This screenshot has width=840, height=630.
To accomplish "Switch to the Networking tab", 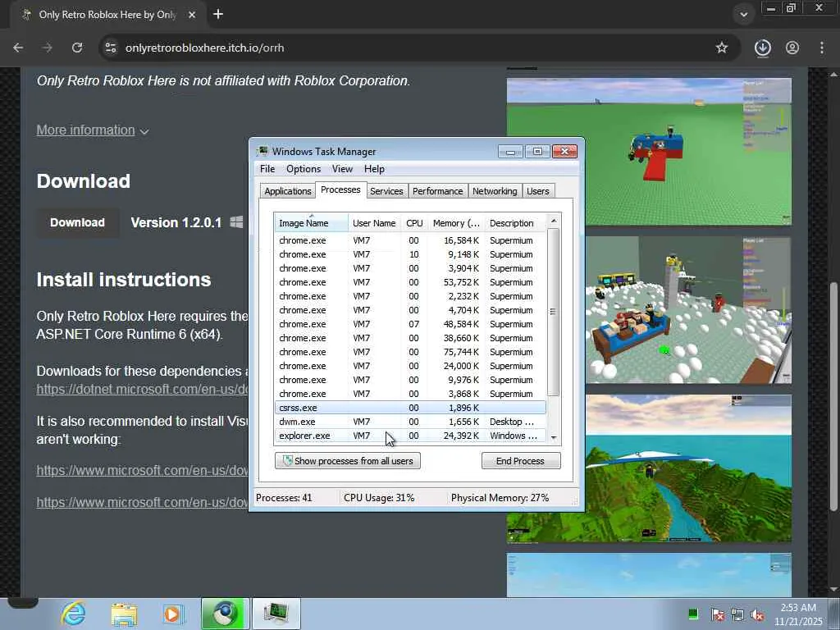I will pos(495,191).
